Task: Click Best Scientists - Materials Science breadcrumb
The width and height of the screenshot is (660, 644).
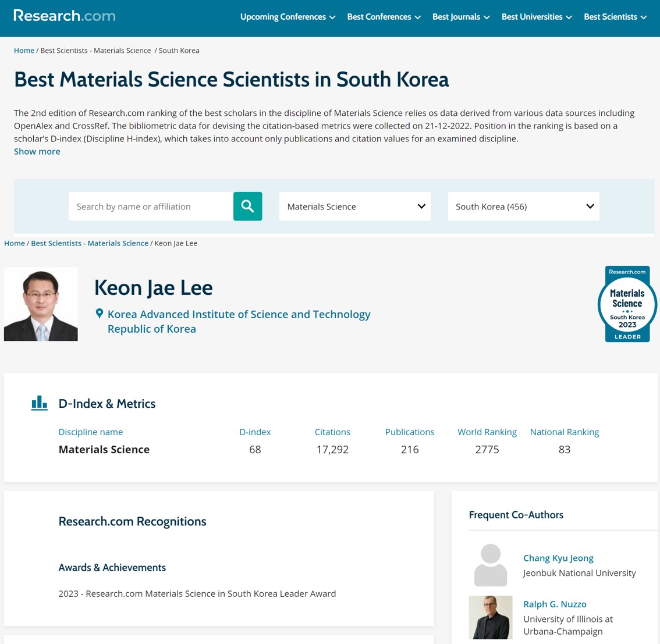Action: [89, 243]
